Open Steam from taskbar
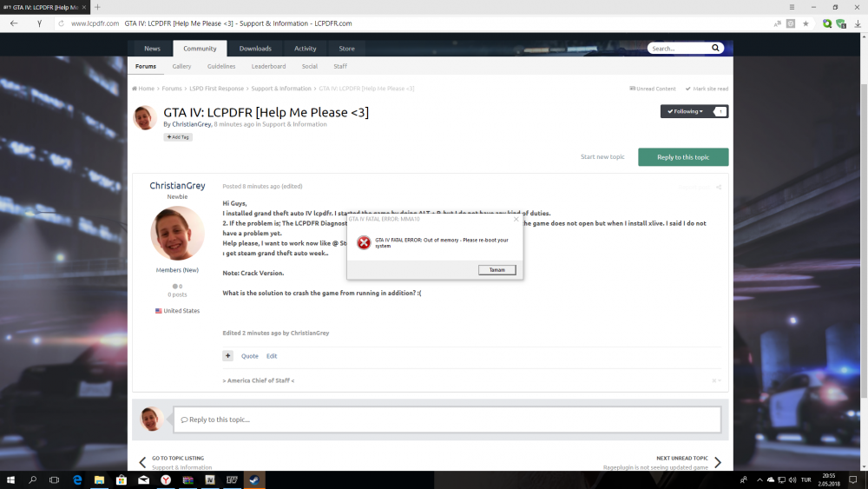Viewport: 868px width, 489px height. (254, 479)
